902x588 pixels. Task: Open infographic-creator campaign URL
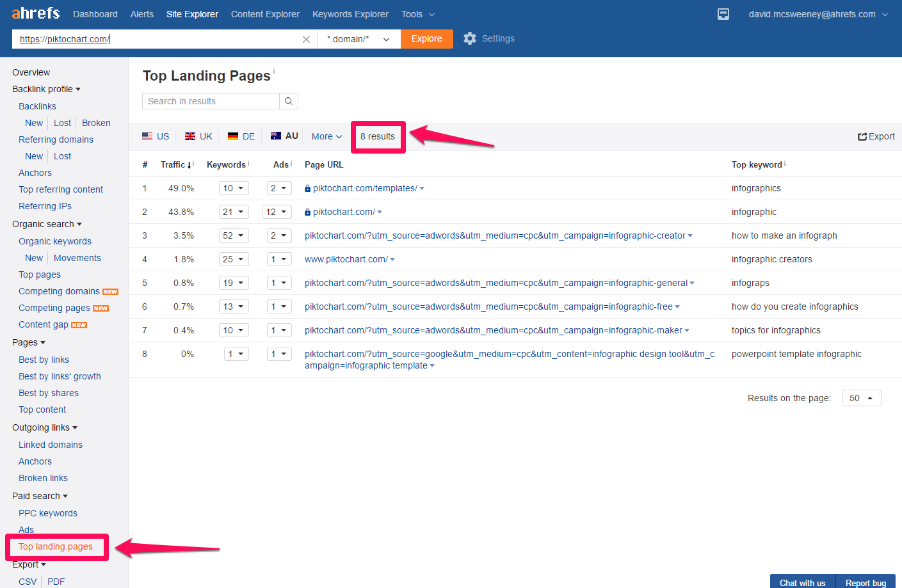click(495, 235)
